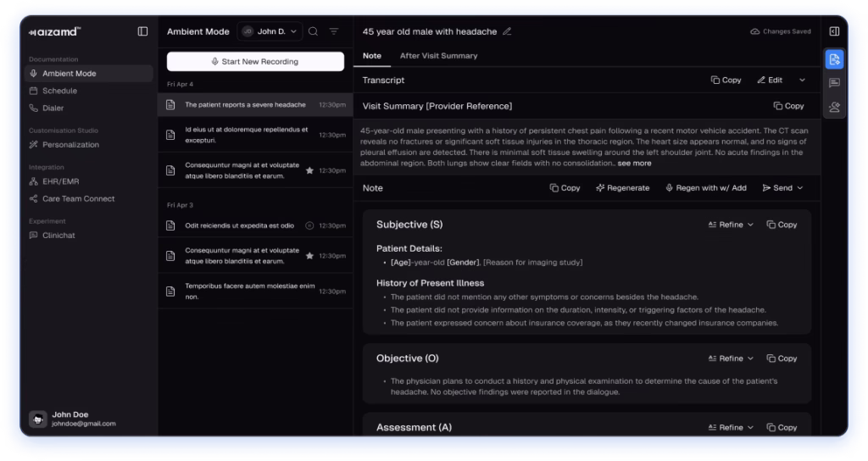
Task: Click the search icon in Ambient Mode
Action: click(x=314, y=31)
